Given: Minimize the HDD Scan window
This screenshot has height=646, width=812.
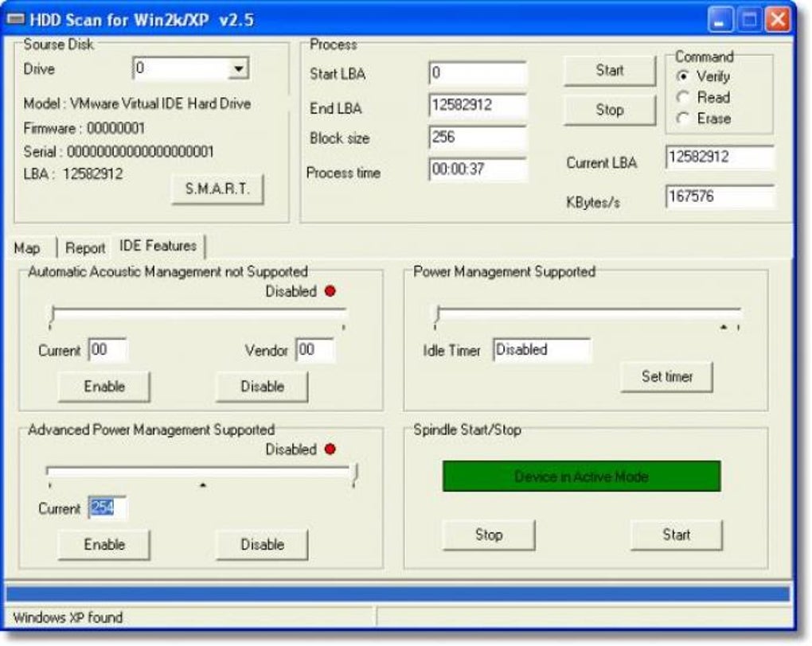Looking at the screenshot, I should point(720,20).
